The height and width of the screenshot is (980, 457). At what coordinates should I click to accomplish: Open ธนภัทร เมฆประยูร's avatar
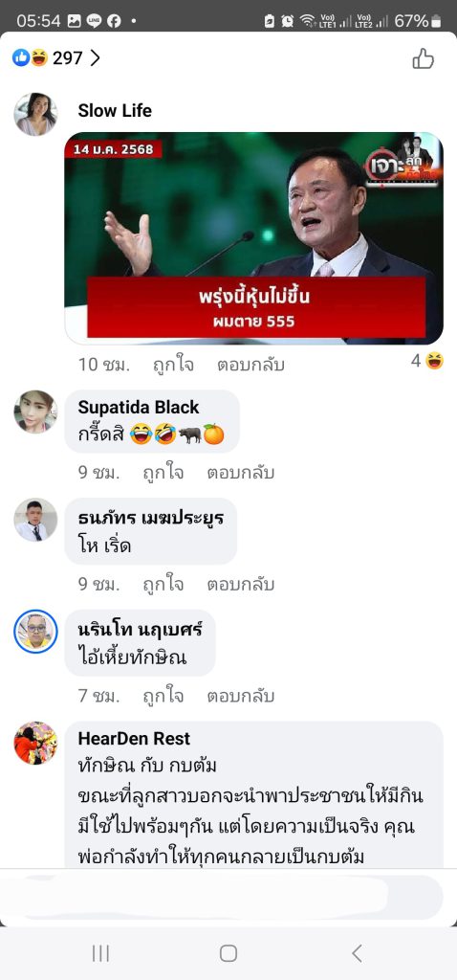pos(35,520)
